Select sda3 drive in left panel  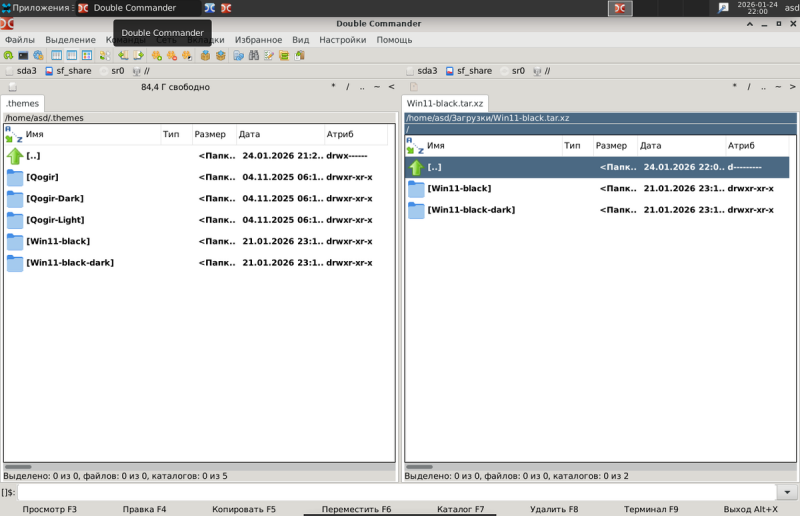click(x=21, y=71)
